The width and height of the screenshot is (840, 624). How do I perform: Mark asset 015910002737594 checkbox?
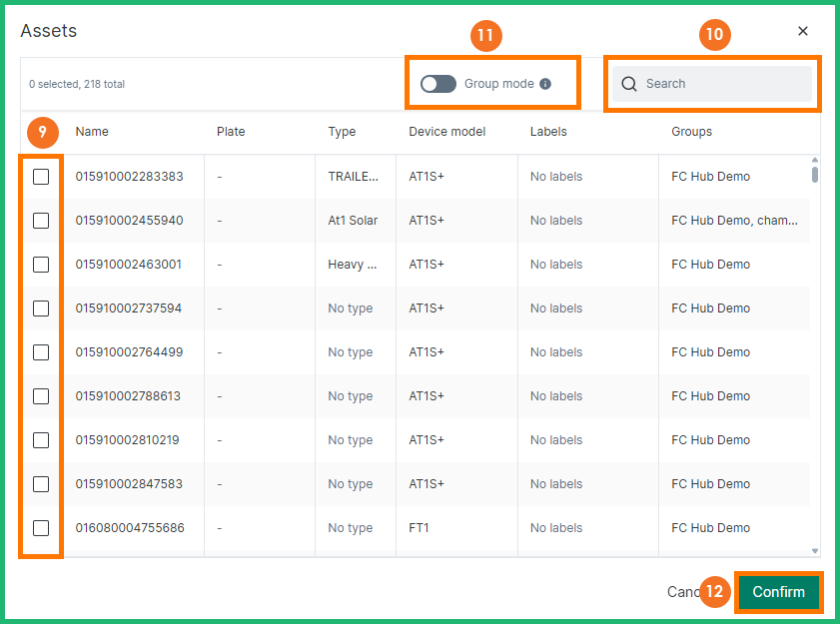click(41, 309)
